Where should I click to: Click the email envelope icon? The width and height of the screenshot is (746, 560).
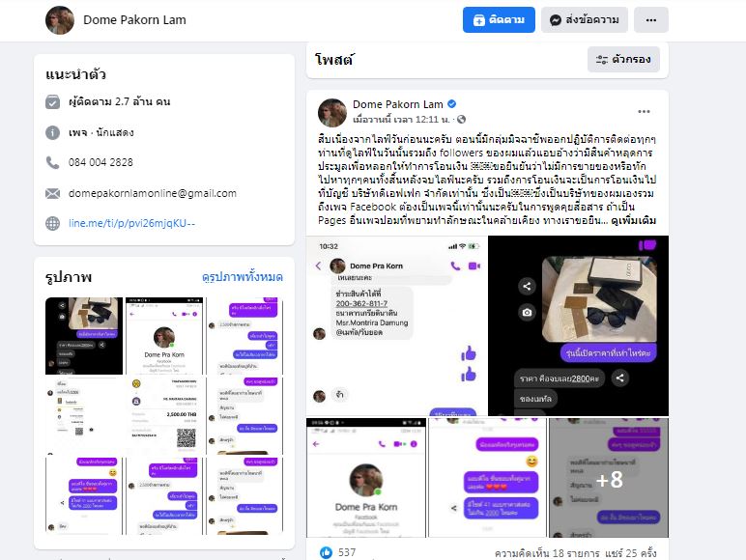(x=52, y=193)
